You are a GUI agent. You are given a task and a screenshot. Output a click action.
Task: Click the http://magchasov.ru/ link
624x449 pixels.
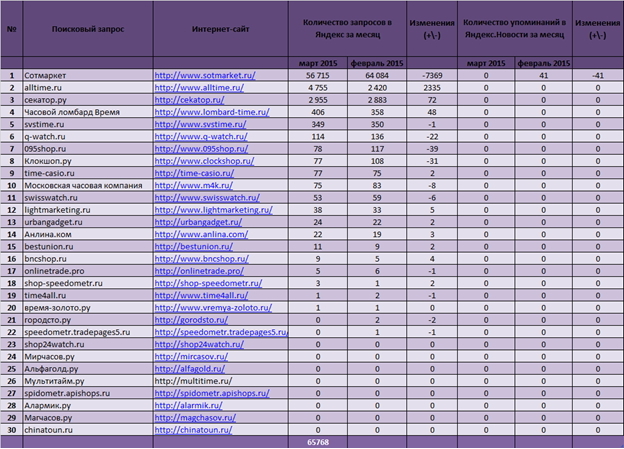(195, 418)
